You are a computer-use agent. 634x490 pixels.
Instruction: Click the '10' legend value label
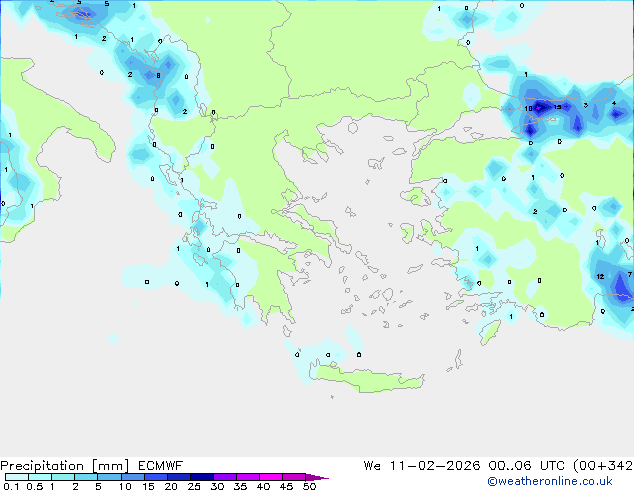125,486
